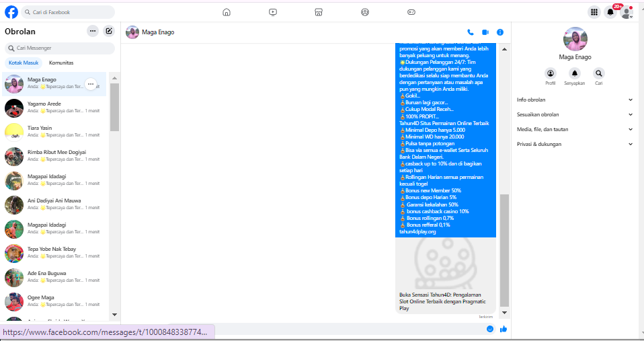Open the Home feed icon
The width and height of the screenshot is (644, 341).
point(227,12)
